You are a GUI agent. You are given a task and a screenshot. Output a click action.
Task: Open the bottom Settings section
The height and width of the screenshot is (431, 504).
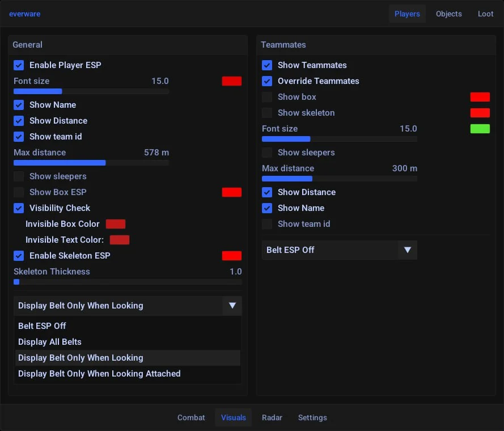point(312,417)
